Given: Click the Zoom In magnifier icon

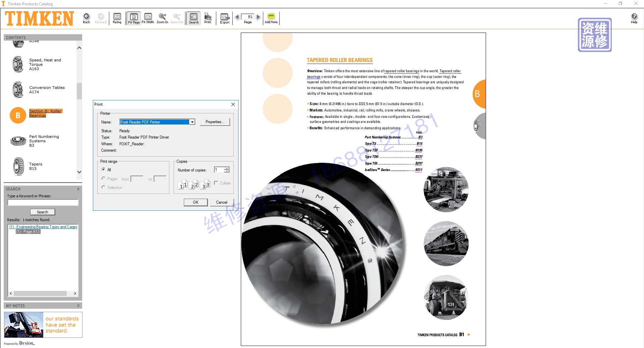Looking at the screenshot, I should 162,17.
